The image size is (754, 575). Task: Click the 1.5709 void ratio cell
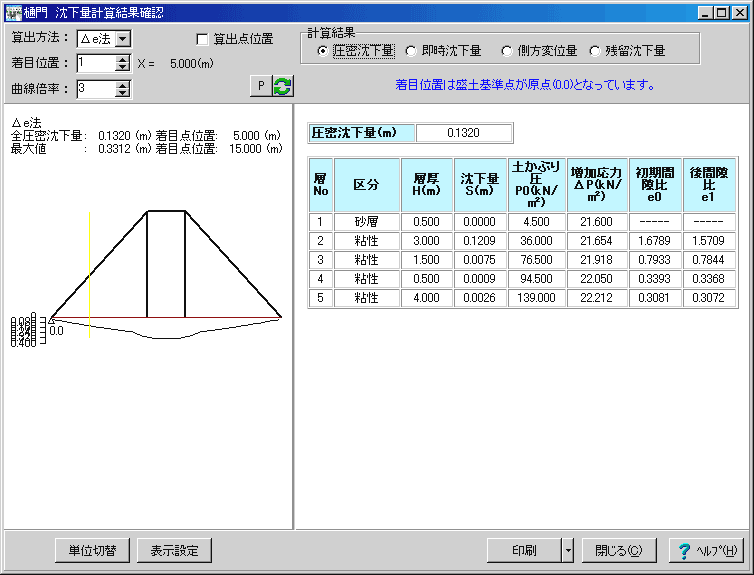709,241
